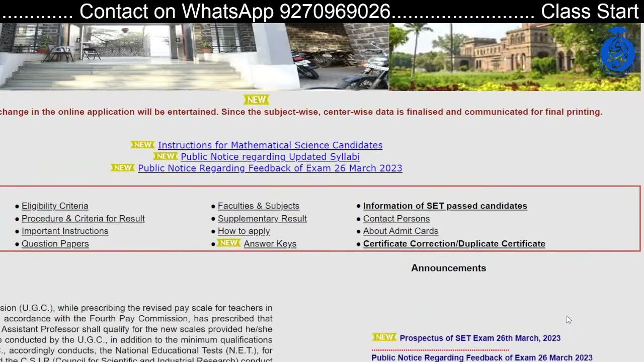Click the NEW badge beside Answer Keys
Screen dimensions: 644x362
tap(229, 243)
